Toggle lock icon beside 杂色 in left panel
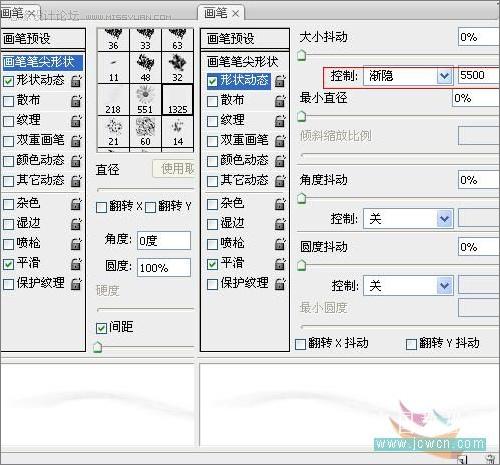The height and width of the screenshot is (465, 500). (x=76, y=204)
